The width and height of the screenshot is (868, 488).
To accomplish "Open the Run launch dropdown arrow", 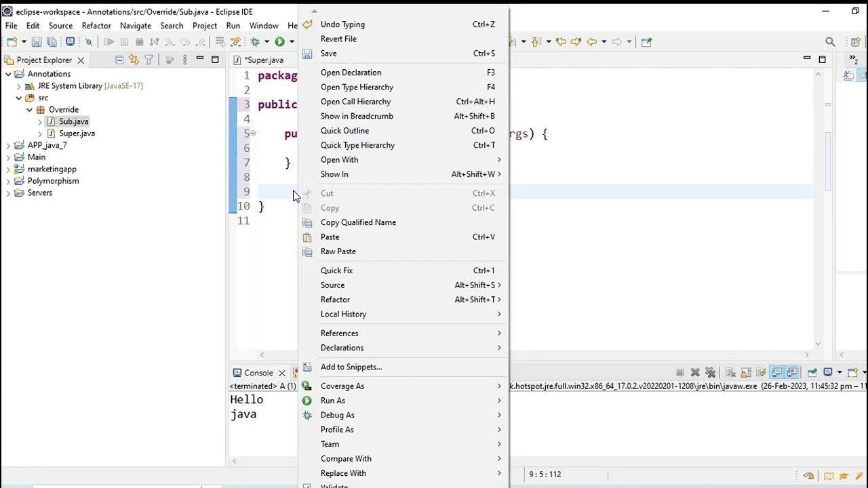I will (x=292, y=42).
